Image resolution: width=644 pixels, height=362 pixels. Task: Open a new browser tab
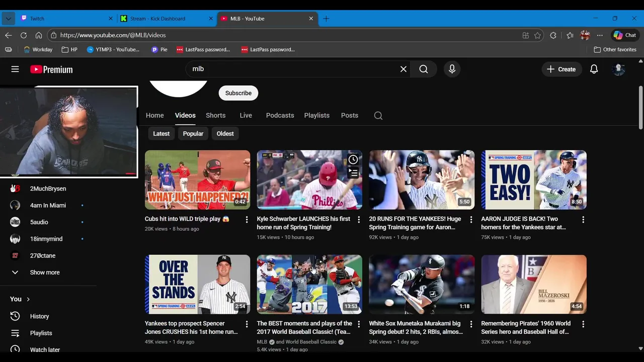pos(326,19)
